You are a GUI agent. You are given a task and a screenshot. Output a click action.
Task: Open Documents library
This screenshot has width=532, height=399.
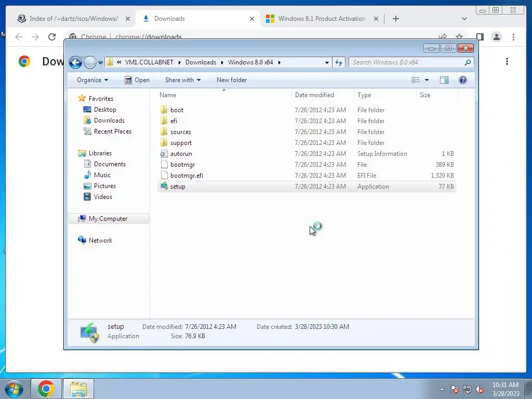click(110, 164)
